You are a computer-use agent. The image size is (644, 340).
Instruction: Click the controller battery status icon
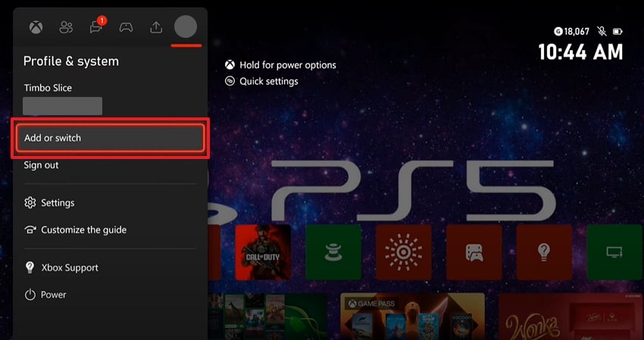(617, 31)
